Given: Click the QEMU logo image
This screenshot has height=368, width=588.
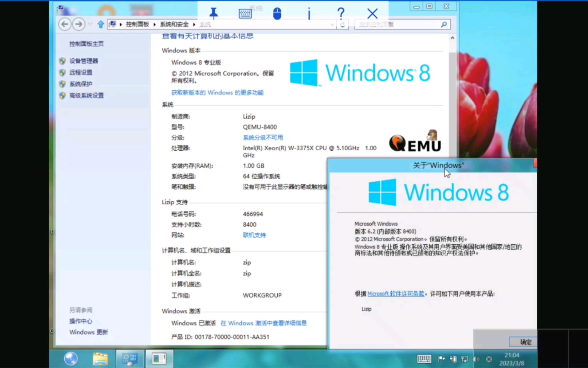Looking at the screenshot, I should tap(415, 141).
